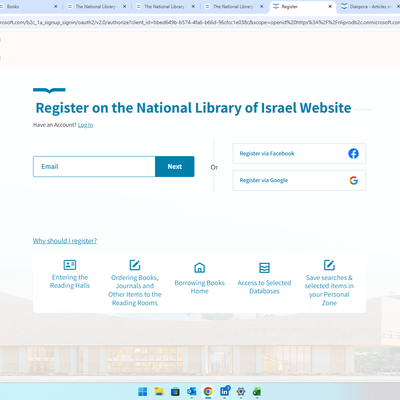
Task: Click the browser address bar URL
Action: click(x=200, y=22)
